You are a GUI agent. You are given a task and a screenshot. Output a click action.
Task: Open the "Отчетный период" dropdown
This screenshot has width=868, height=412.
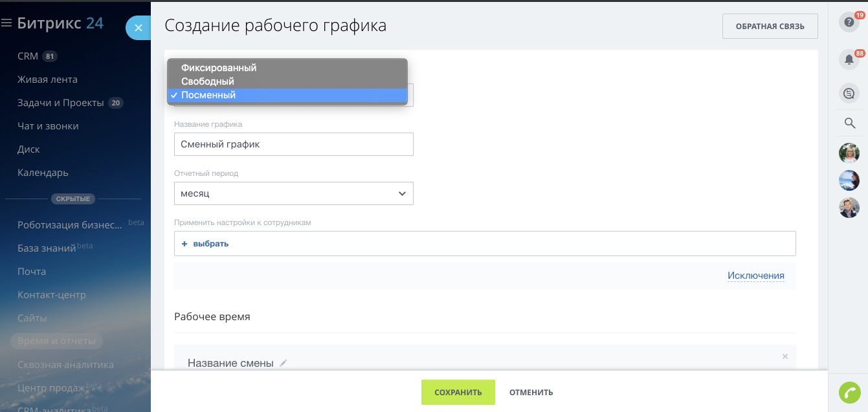pyautogui.click(x=293, y=193)
